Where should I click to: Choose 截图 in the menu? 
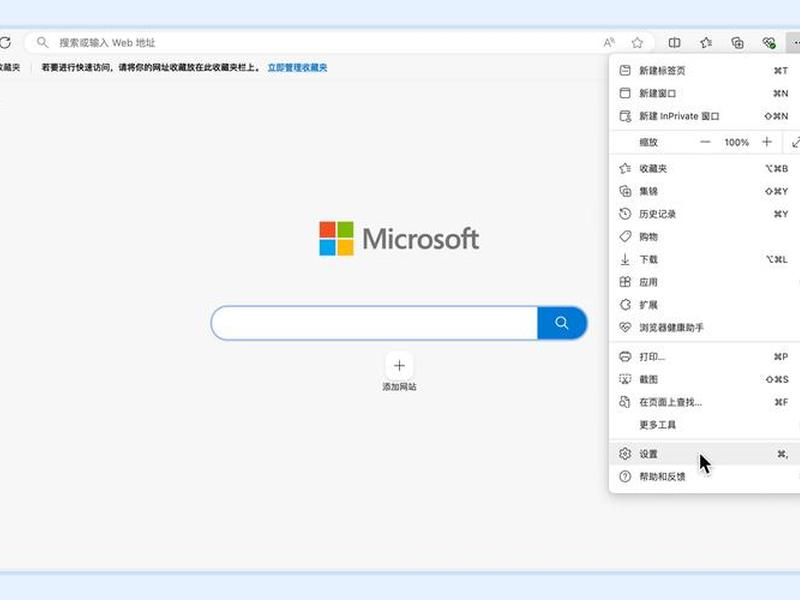tap(705, 379)
